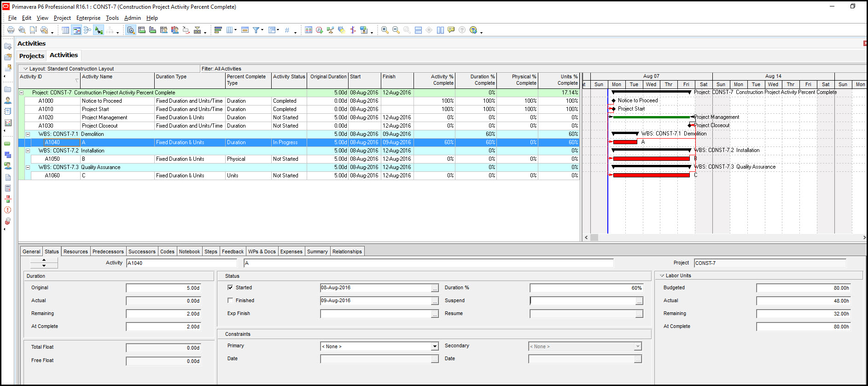The width and height of the screenshot is (868, 386).
Task: Browse the Exp Finish date button
Action: [x=435, y=314]
